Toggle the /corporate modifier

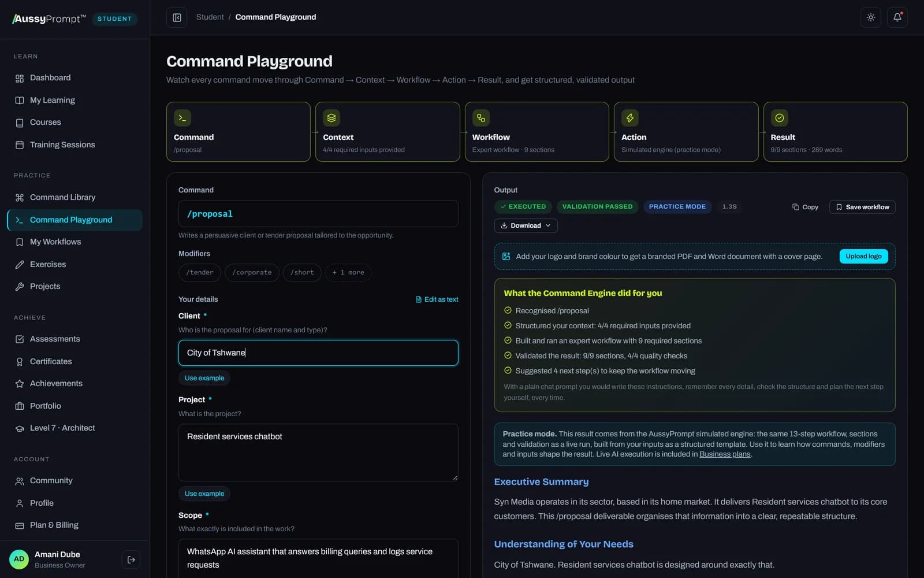coord(252,273)
